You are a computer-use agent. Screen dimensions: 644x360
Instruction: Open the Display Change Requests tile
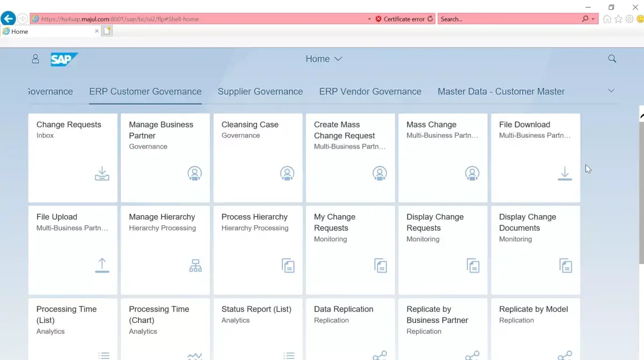443,250
